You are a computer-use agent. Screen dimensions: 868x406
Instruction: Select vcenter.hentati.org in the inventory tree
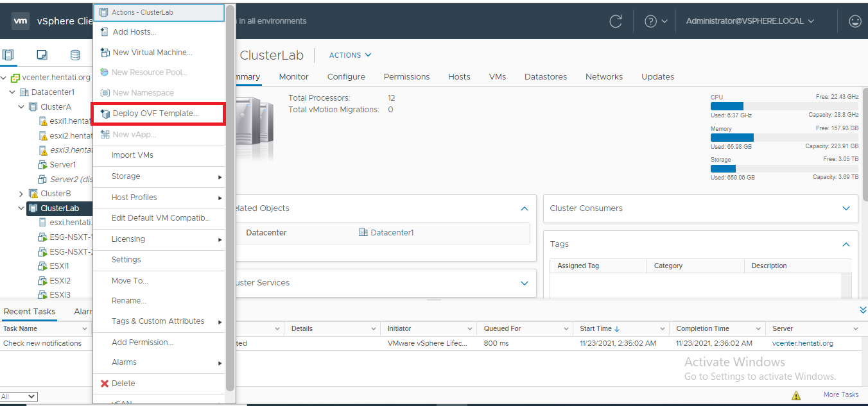56,78
